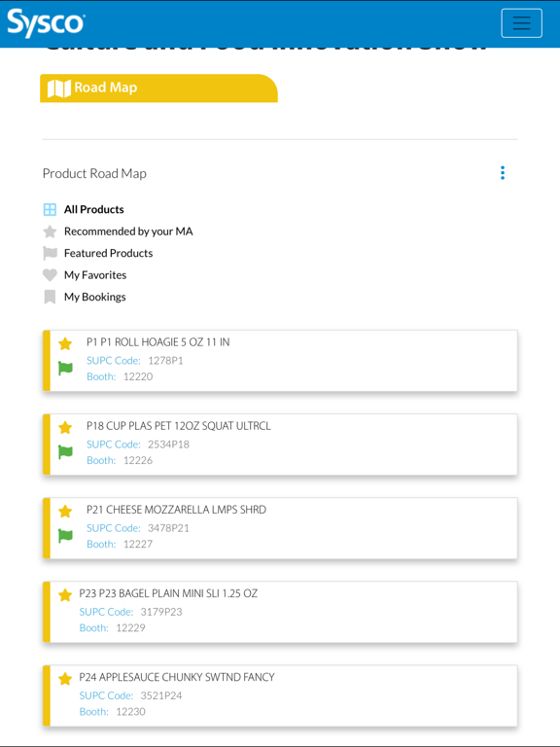Click star on ROLL HOAGIE card
The width and height of the screenshot is (560, 747).
coord(65,343)
